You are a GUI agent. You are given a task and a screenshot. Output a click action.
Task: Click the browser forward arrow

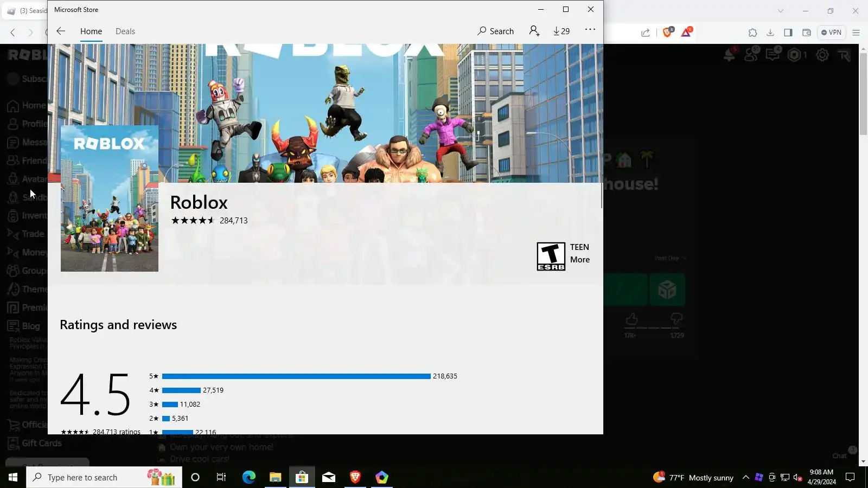pos(30,33)
